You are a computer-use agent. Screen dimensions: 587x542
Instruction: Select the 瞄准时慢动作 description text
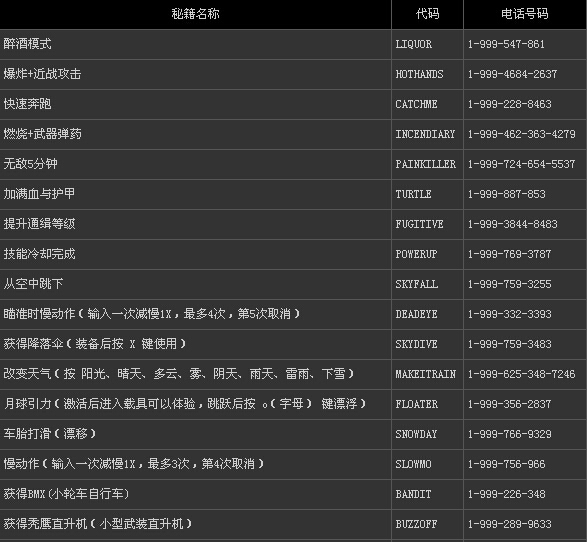point(152,314)
